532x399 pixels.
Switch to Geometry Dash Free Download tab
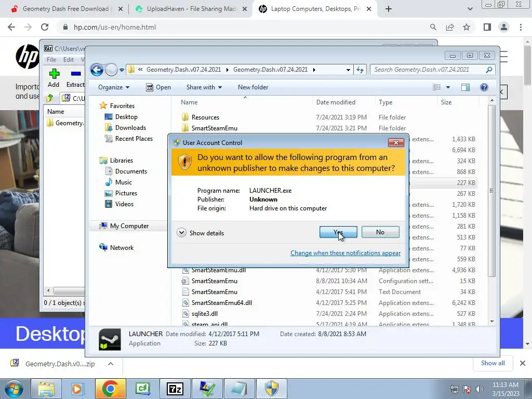pos(65,9)
